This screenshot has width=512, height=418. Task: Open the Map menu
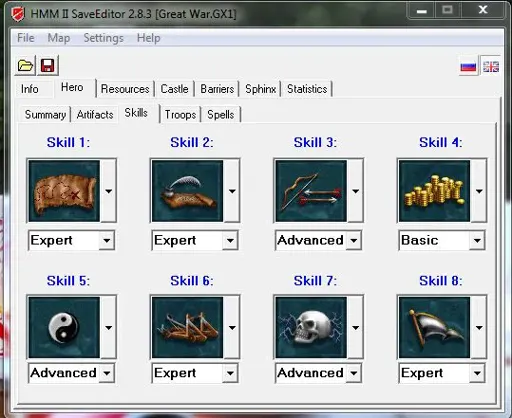(59, 38)
